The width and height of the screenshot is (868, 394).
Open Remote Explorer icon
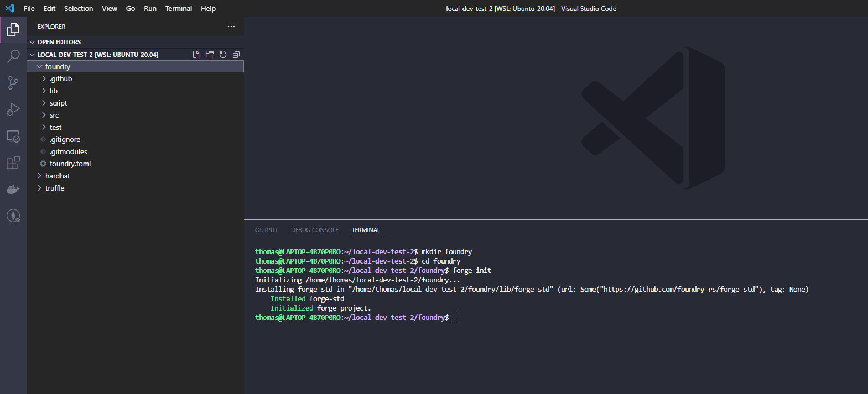(x=13, y=136)
